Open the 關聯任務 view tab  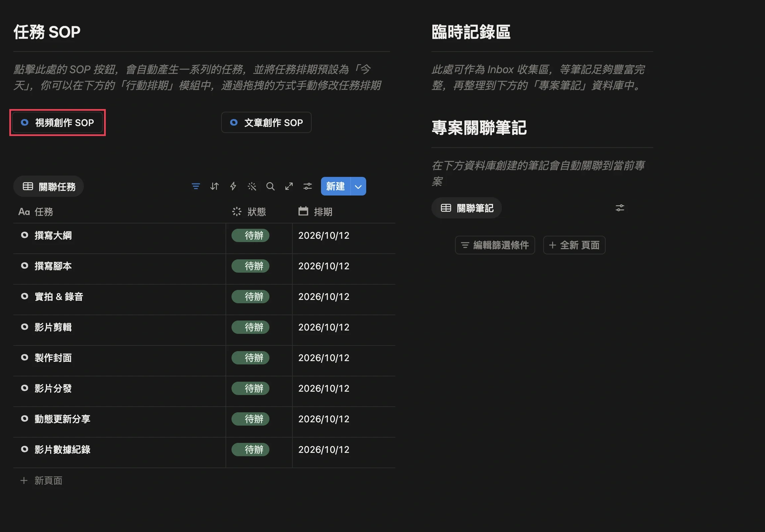pos(49,187)
